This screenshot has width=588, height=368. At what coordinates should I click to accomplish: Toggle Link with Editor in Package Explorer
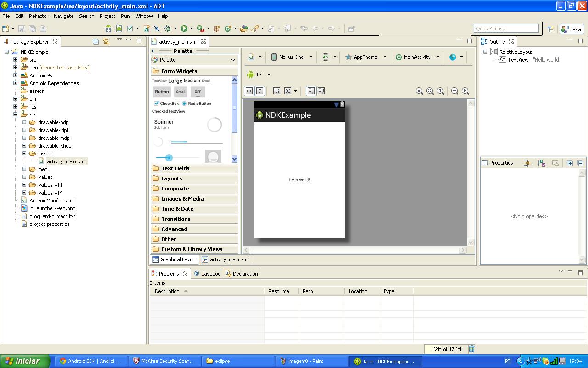coord(106,41)
